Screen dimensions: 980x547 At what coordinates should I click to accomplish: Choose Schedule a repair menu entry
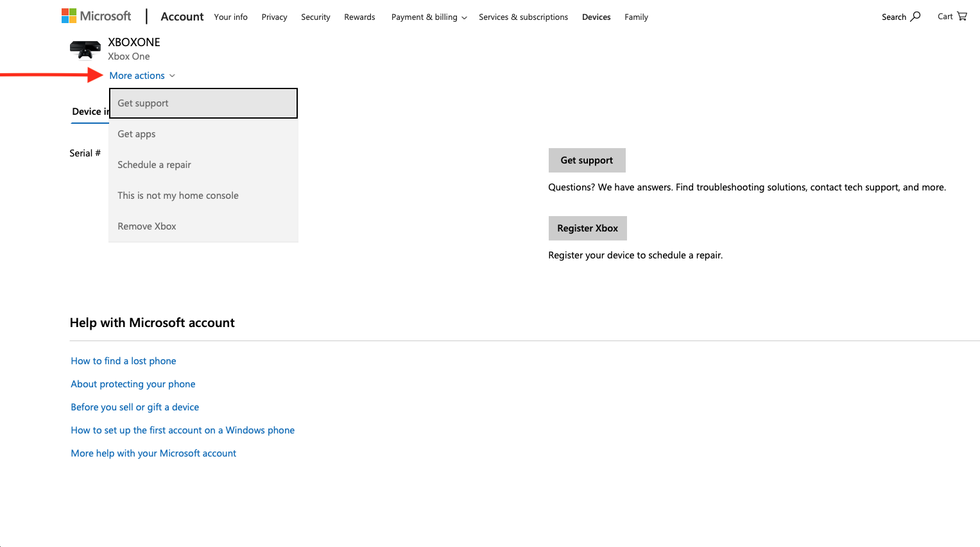203,165
